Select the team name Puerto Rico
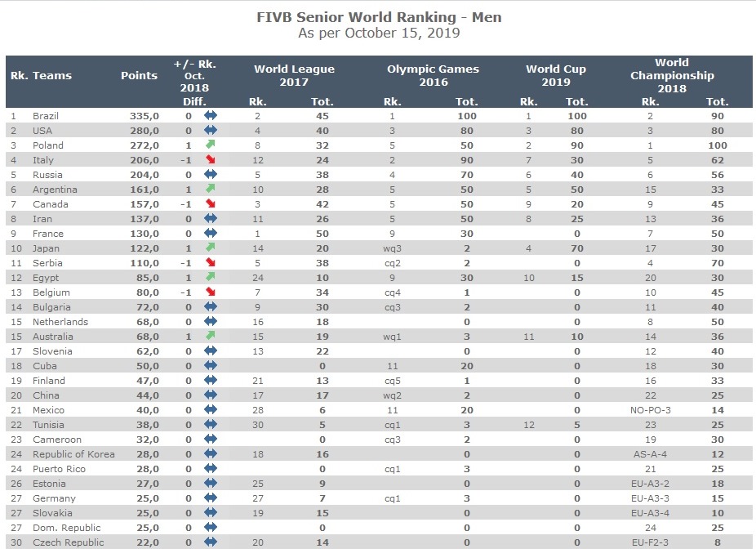Image resolution: width=756 pixels, height=549 pixels. [59, 469]
